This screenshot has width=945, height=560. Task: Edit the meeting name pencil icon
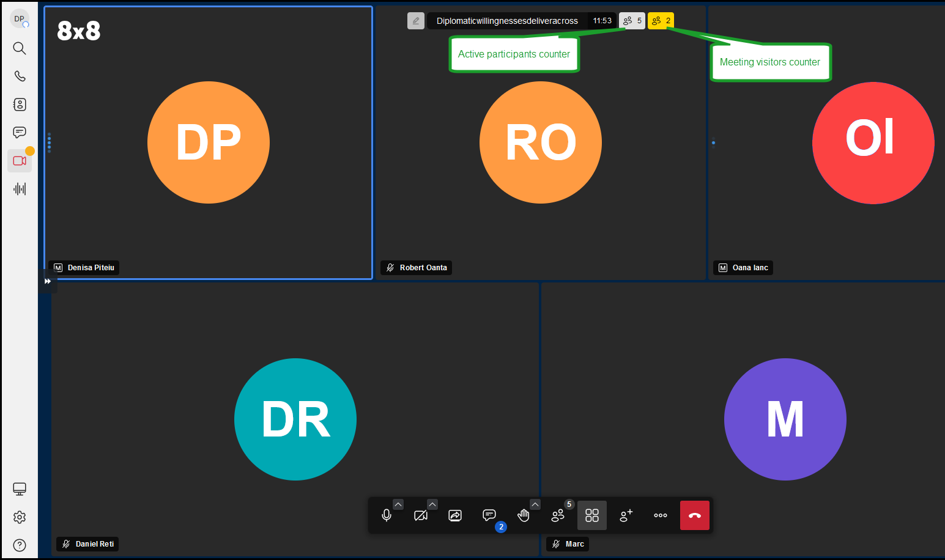416,21
